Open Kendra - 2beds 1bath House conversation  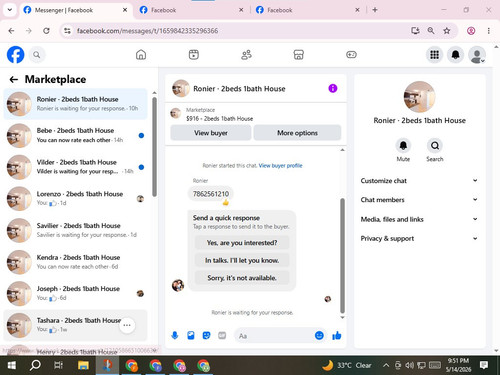(75, 262)
